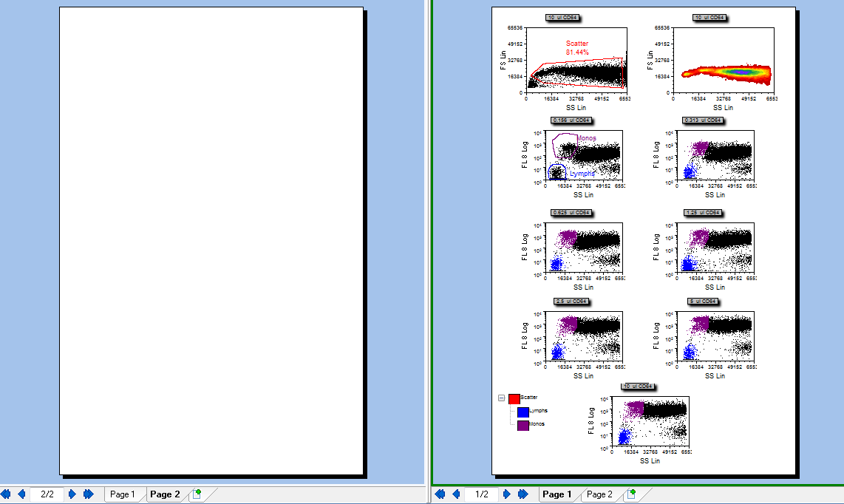Select the colored density plot thumbnail
The width and height of the screenshot is (844, 504).
pos(726,72)
